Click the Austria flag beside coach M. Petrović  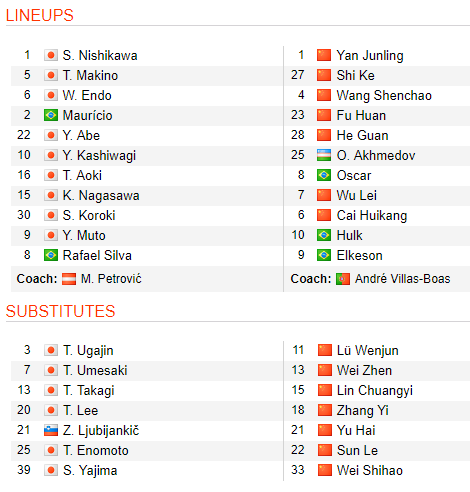69,279
